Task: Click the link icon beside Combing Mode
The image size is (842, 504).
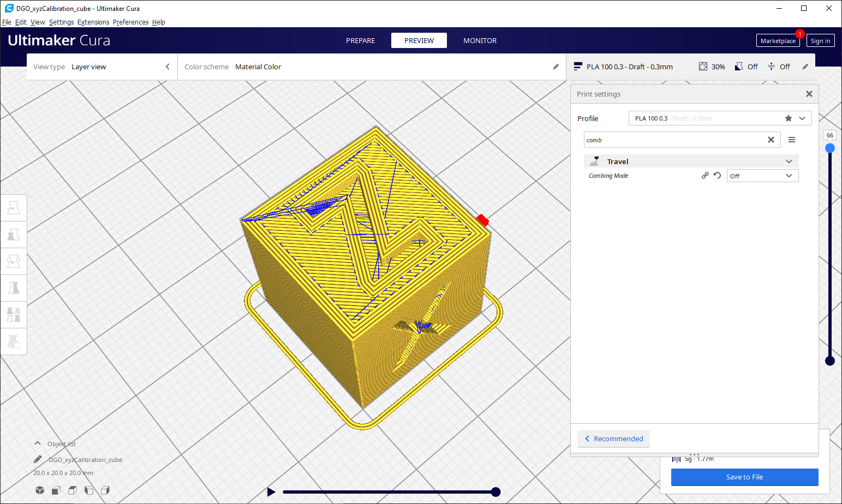Action: pyautogui.click(x=705, y=176)
